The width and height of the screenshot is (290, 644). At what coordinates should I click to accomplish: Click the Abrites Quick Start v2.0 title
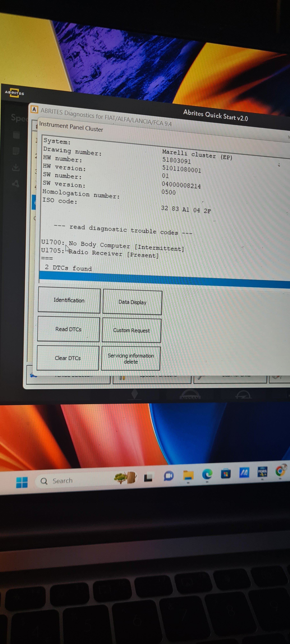[x=215, y=115]
